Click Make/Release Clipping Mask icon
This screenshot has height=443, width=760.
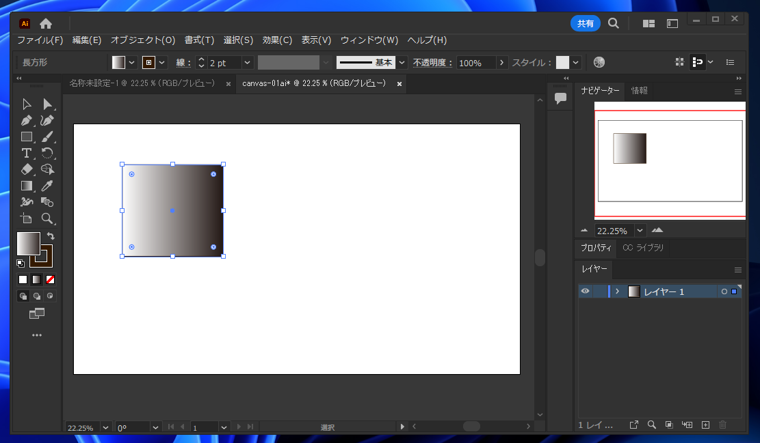(669, 425)
